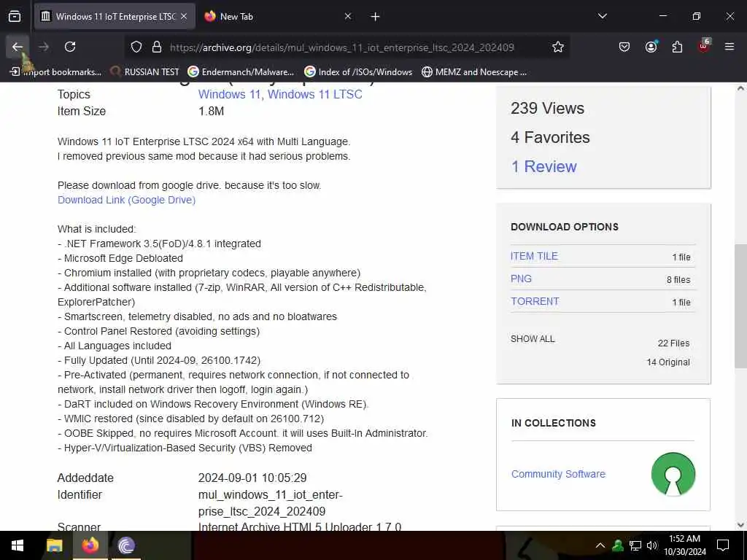Follow the Windows 11 topic link

[230, 94]
